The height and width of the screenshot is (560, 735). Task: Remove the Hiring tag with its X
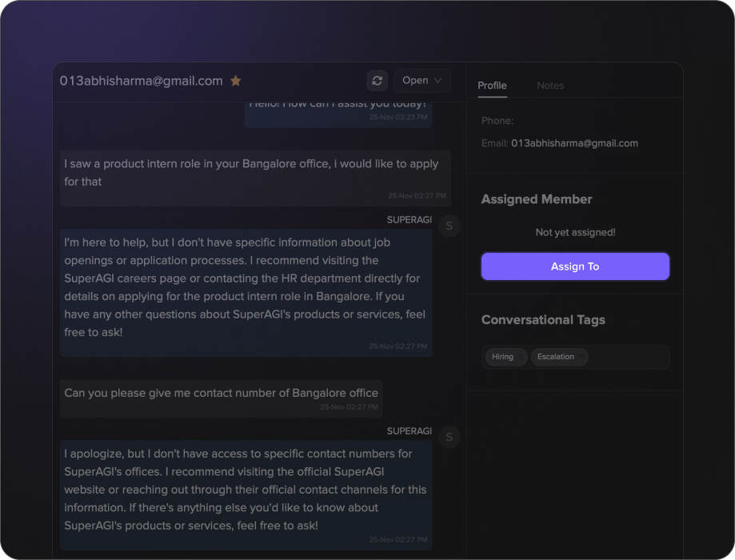521,357
